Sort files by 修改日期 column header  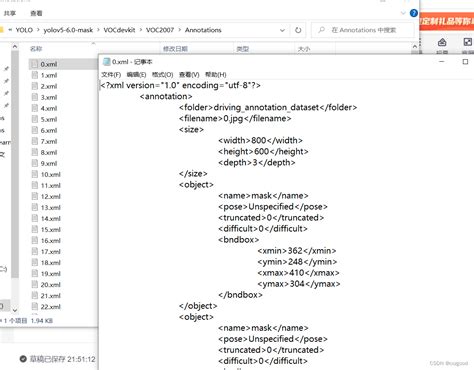(x=175, y=49)
